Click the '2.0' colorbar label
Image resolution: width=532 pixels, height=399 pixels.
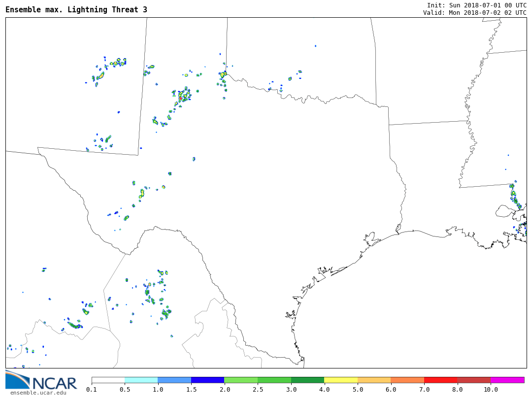225,390
